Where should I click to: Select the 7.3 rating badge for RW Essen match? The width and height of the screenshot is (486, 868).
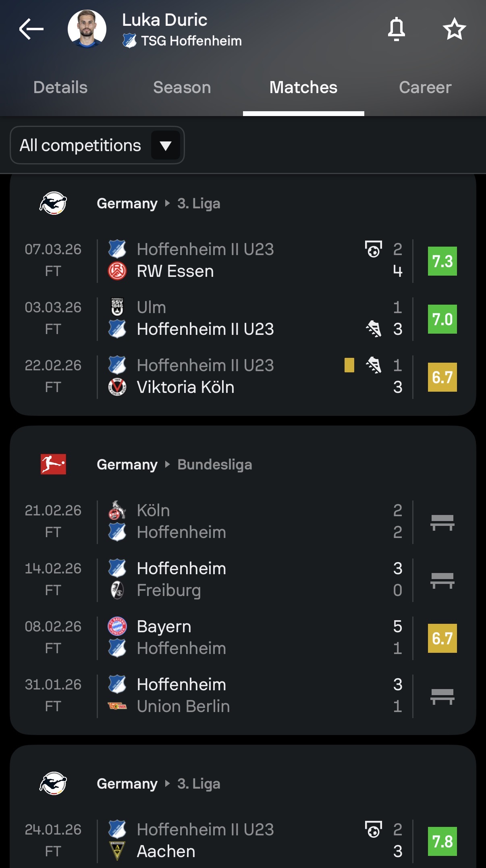pos(442,261)
